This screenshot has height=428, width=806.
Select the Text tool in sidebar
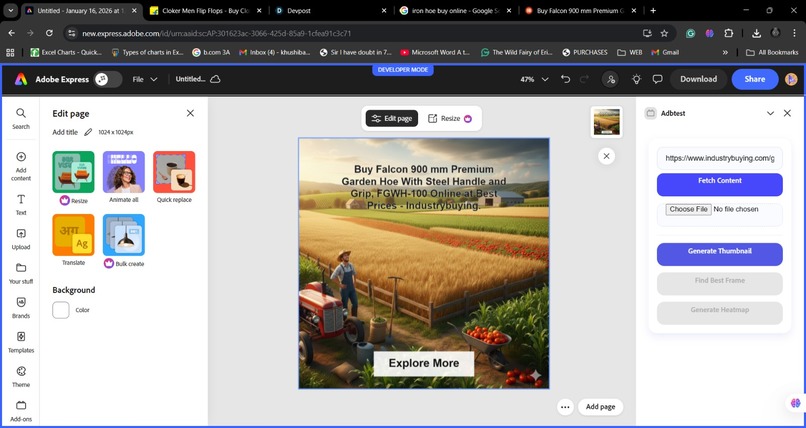point(21,204)
